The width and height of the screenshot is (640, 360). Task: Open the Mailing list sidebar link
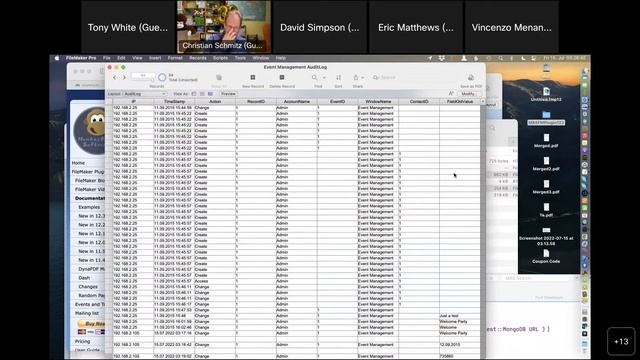coord(87,313)
